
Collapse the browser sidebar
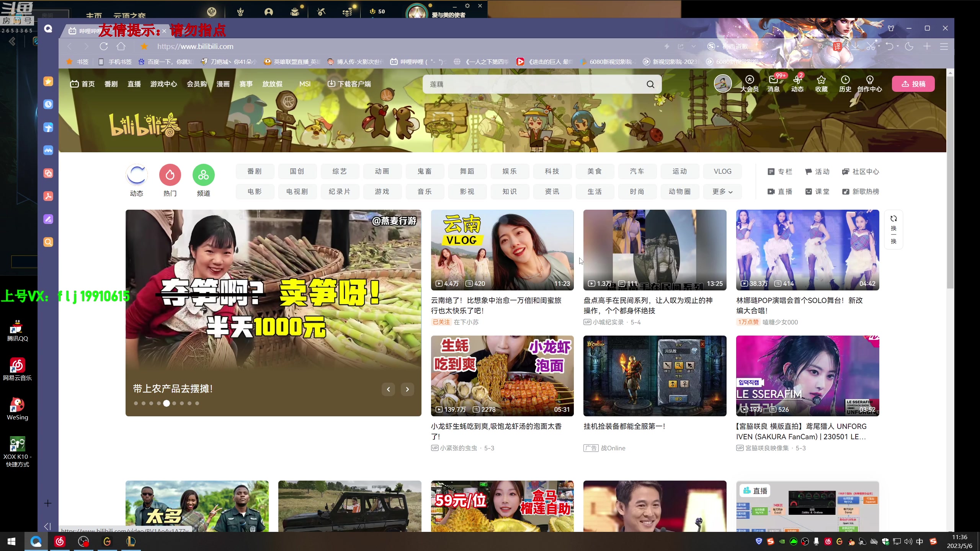tap(47, 527)
